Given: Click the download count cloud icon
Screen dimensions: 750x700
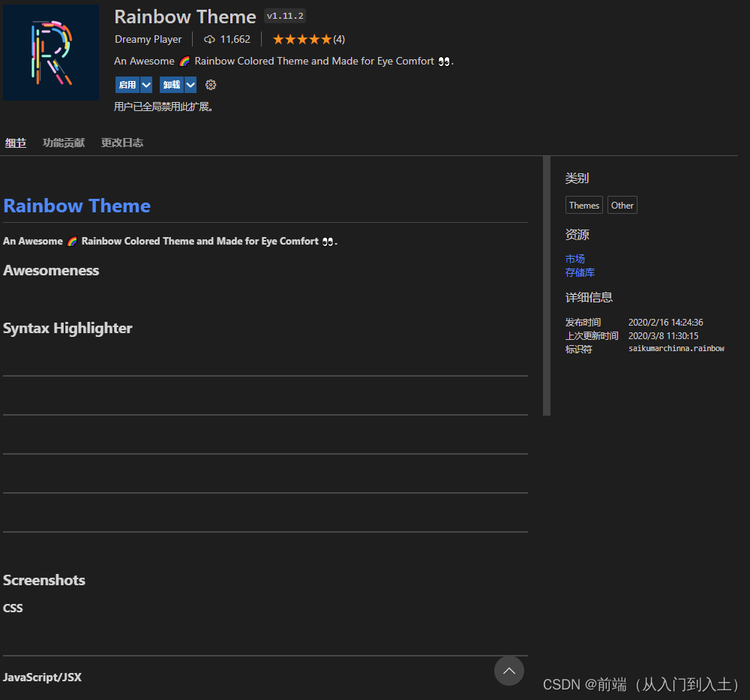Looking at the screenshot, I should click(x=209, y=39).
